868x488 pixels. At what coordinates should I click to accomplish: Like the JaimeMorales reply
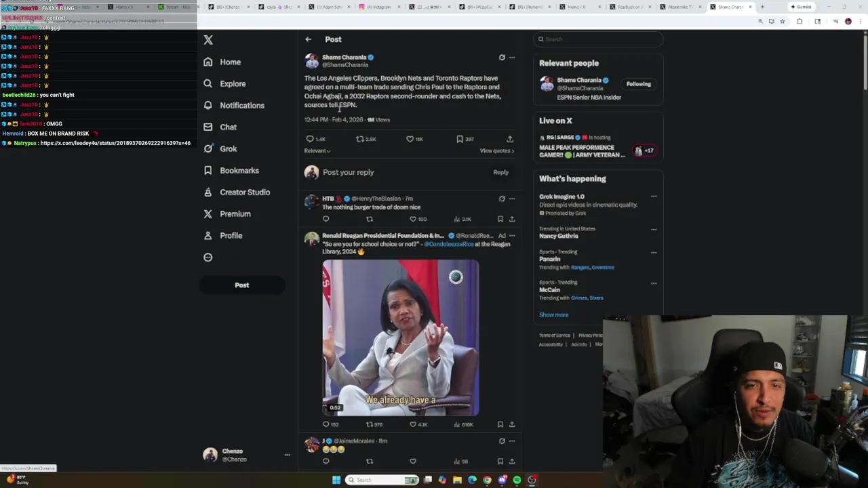pos(413,462)
